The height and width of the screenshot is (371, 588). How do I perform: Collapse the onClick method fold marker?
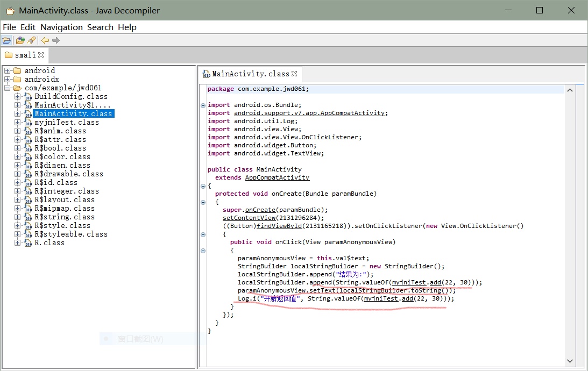203,251
